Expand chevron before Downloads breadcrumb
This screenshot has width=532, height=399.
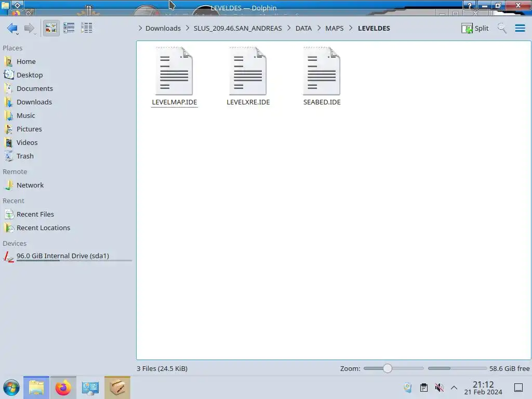point(140,28)
